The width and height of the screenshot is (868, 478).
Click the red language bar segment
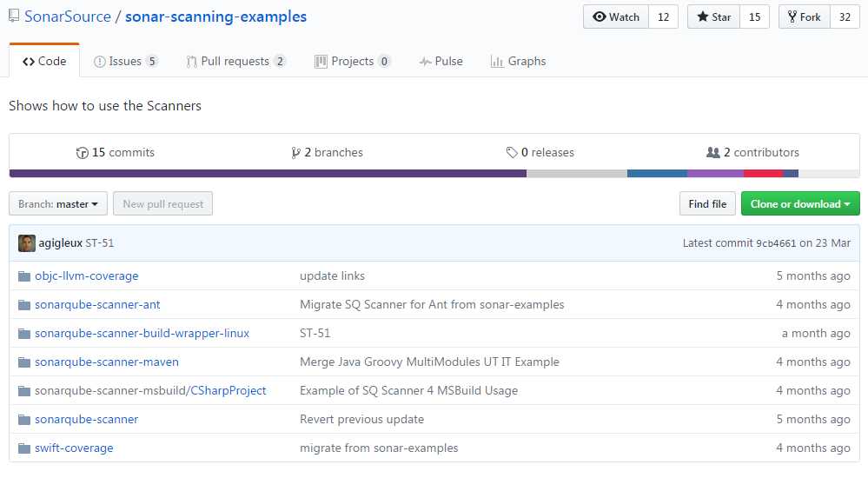click(x=763, y=173)
